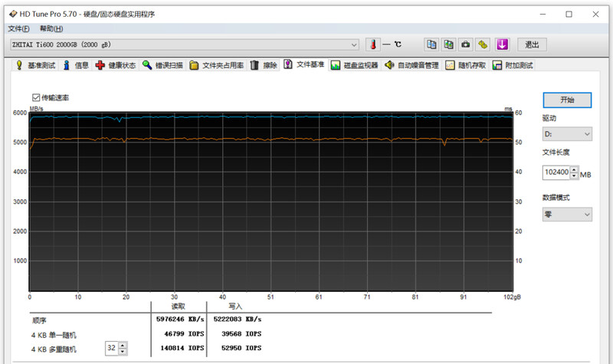Increase the 4 KB queue depth spinner
This screenshot has height=364, width=613.
[x=123, y=345]
